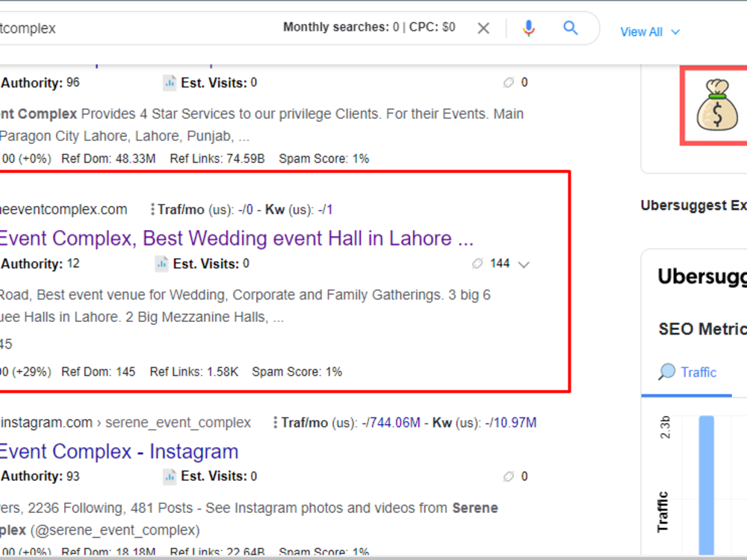Click 'Monthly searches: 0 | CPC: $0' text
The width and height of the screenshot is (747, 560).
369,27
